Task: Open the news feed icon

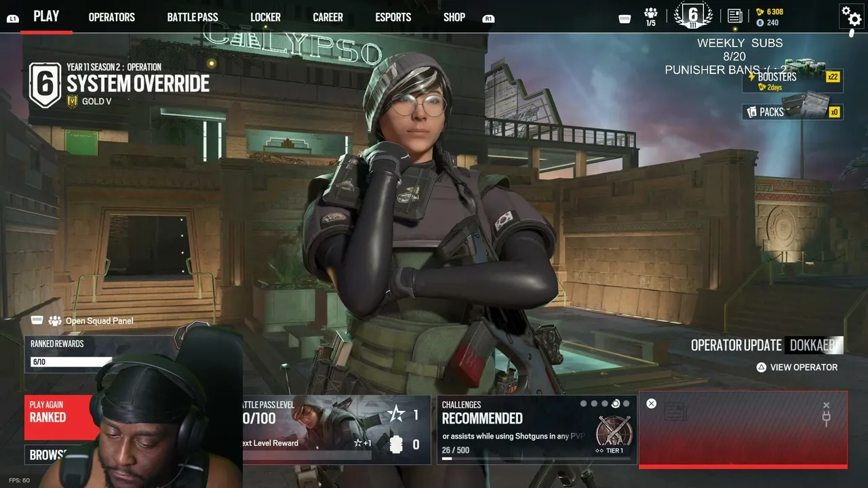Action: 734,16
